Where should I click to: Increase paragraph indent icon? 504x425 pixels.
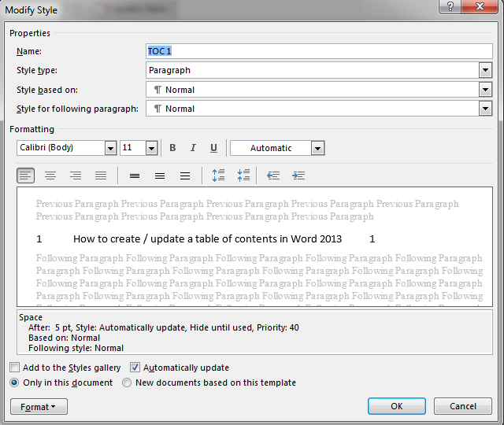(x=298, y=176)
